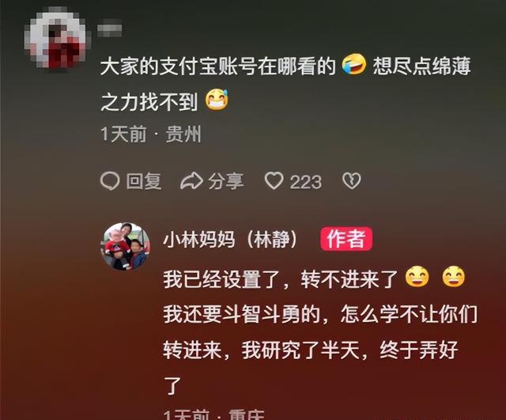Click the red 作者 author badge
Viewport: 506px width, 420px height.
click(x=346, y=239)
